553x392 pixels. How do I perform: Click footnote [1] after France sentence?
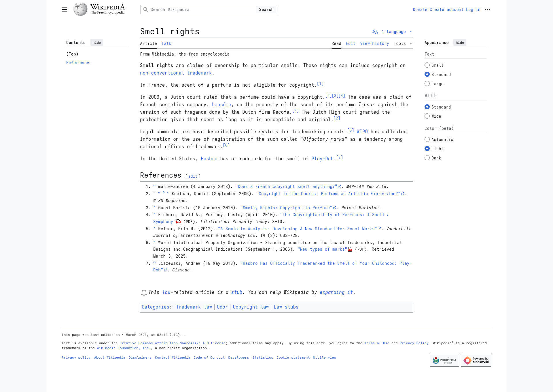320,83
